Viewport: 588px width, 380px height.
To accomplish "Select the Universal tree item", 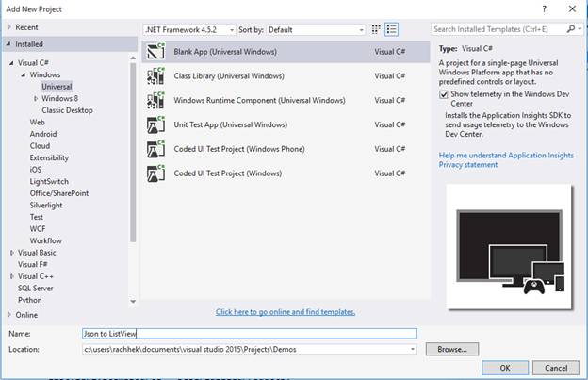I will [x=57, y=87].
